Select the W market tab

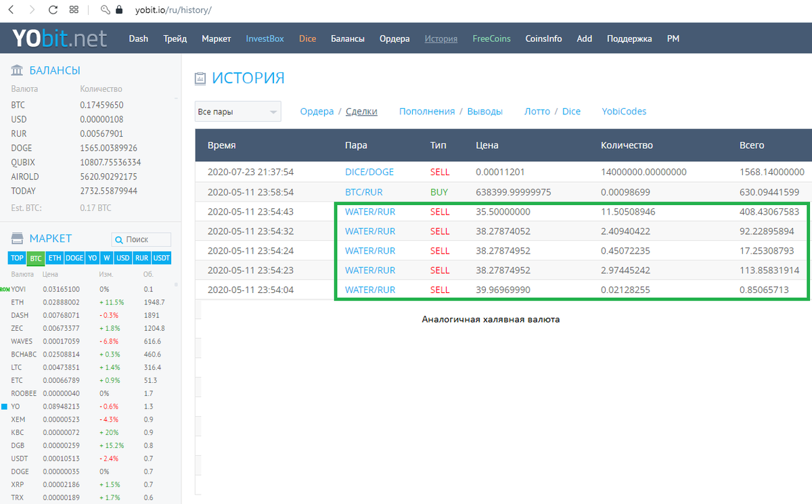point(107,258)
